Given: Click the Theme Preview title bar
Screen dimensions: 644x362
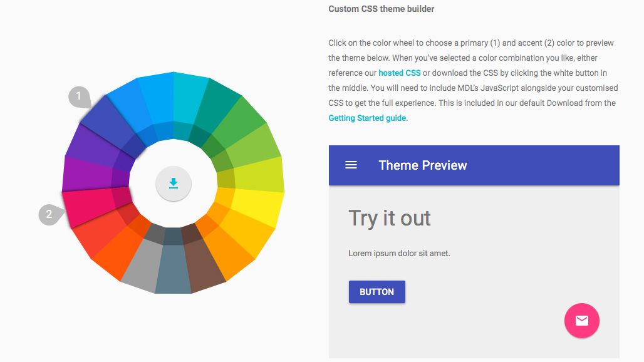Looking at the screenshot, I should 423,165.
